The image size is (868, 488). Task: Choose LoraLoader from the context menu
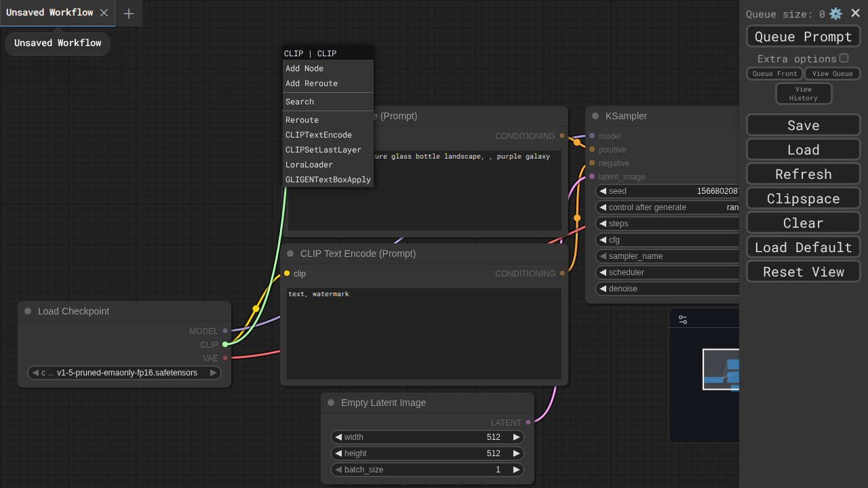309,165
